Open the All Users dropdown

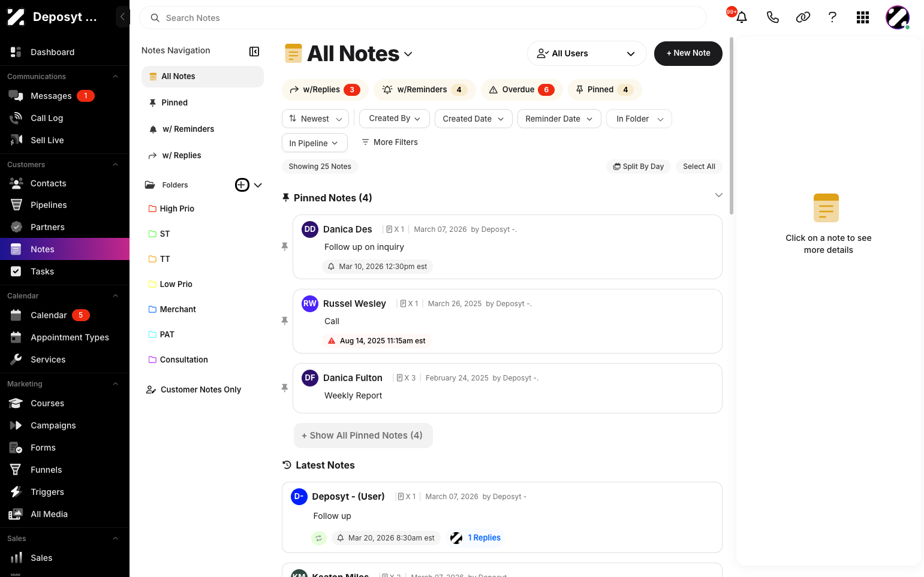[x=586, y=53]
